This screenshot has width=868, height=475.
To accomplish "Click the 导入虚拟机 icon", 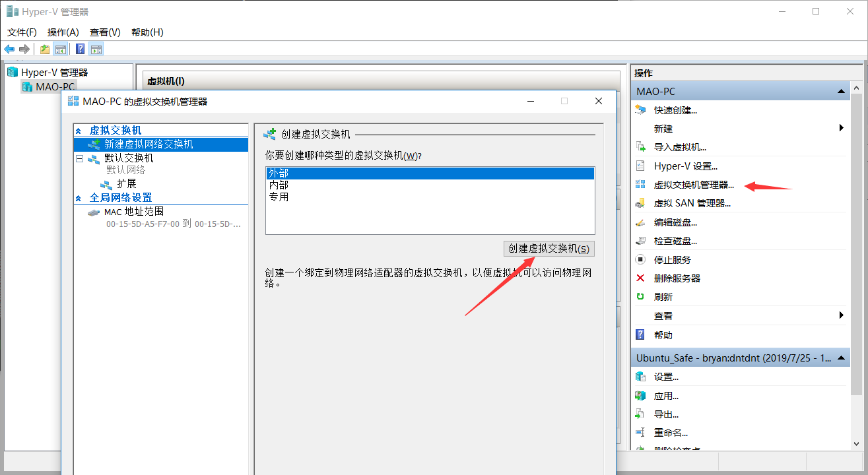I will click(640, 147).
